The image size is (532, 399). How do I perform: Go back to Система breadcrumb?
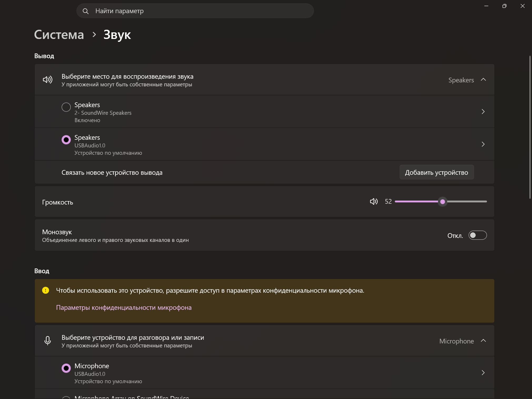(59, 35)
